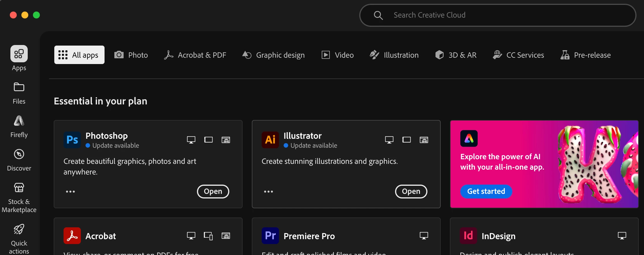This screenshot has height=255, width=644.
Task: Switch to the Video category tab
Action: [338, 55]
